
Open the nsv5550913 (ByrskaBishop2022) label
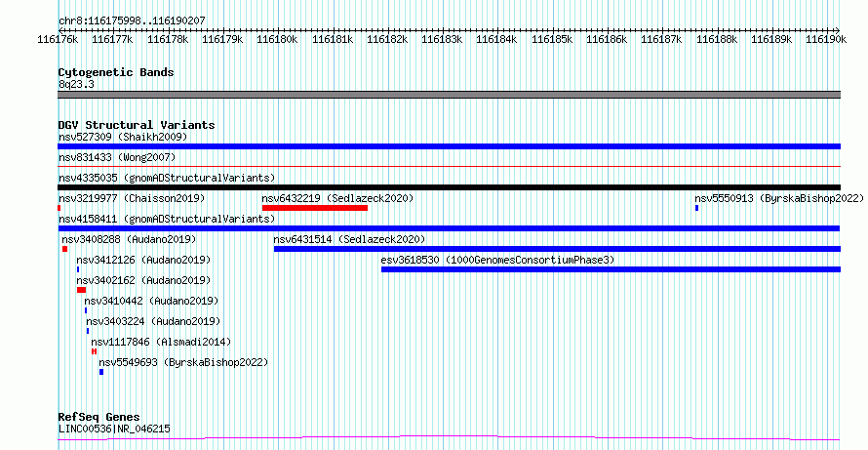click(779, 198)
